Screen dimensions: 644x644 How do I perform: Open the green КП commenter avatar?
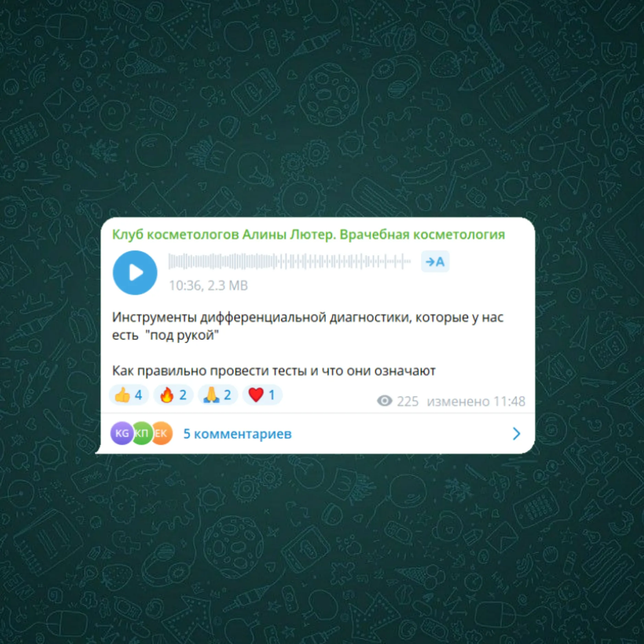point(142,433)
